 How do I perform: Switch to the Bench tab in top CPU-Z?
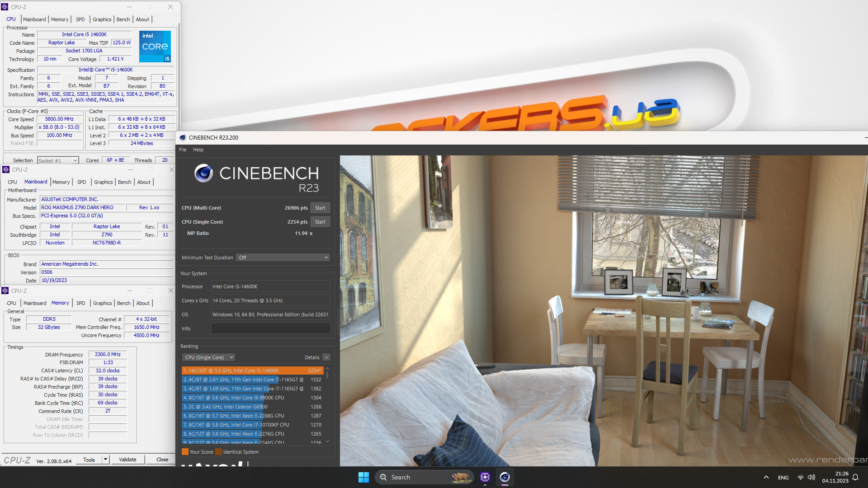(x=123, y=19)
